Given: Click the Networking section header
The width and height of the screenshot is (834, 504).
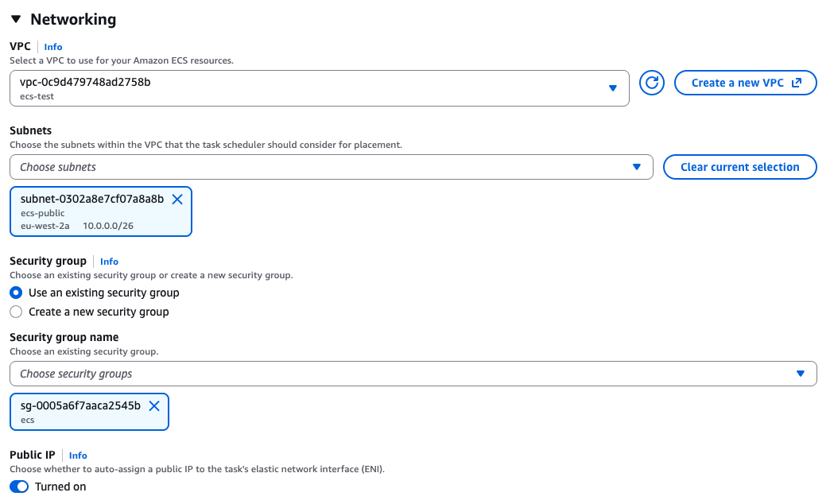Looking at the screenshot, I should click(x=76, y=18).
